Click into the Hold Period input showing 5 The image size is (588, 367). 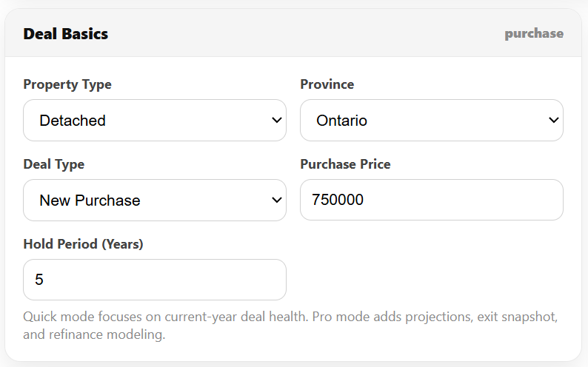[154, 280]
